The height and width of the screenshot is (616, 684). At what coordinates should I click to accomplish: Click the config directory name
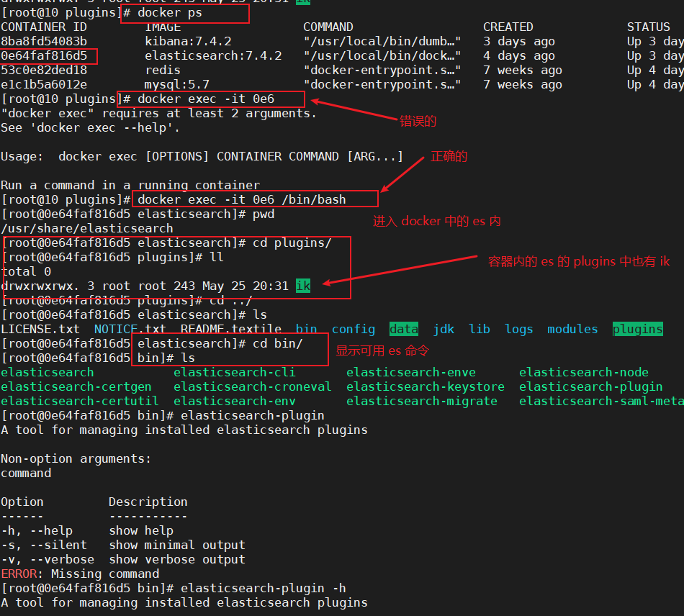[354, 329]
